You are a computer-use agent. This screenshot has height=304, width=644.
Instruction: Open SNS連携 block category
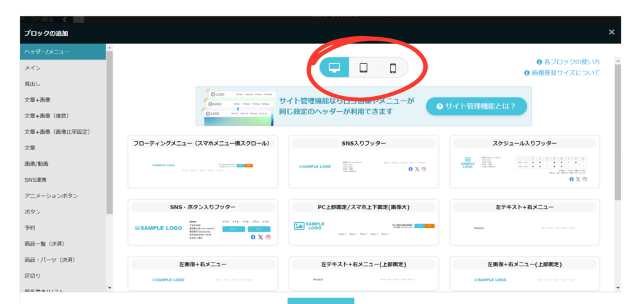[36, 180]
